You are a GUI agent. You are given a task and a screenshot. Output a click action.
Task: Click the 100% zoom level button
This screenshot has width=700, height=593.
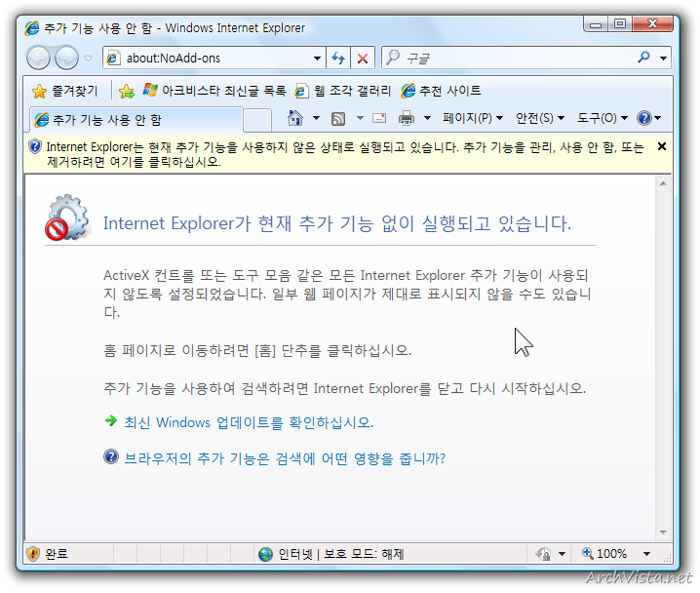coord(604,554)
